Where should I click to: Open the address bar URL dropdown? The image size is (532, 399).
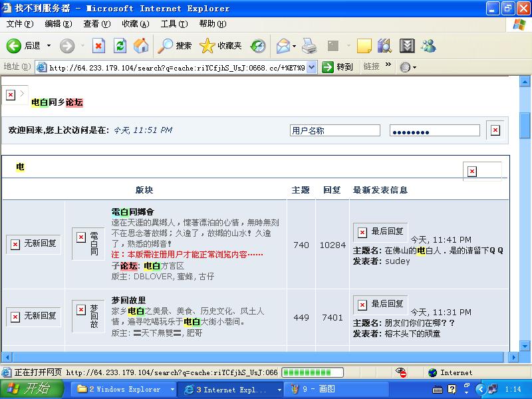pos(313,67)
